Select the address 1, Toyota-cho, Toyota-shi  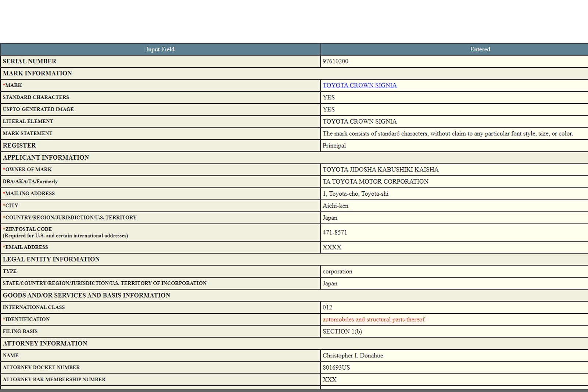click(x=355, y=194)
